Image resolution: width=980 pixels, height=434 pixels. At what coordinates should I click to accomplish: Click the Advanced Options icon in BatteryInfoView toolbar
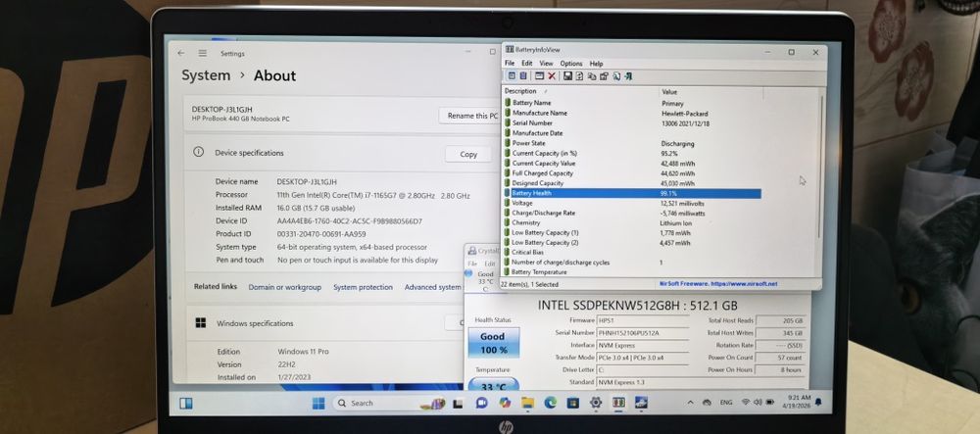(x=604, y=76)
